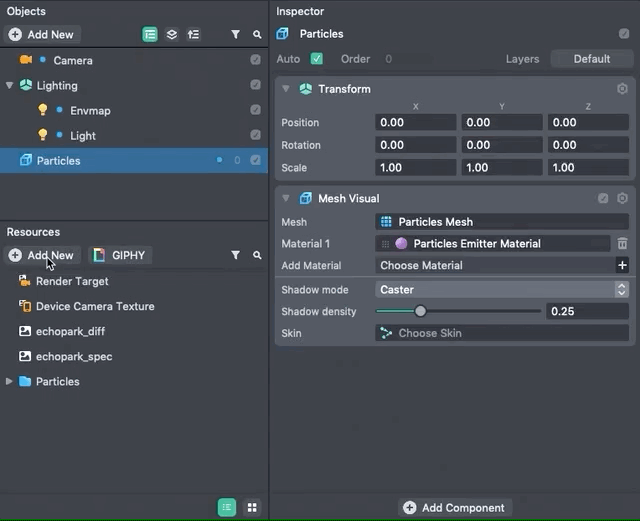Select the Render Target resource
This screenshot has width=640, height=521.
click(72, 281)
